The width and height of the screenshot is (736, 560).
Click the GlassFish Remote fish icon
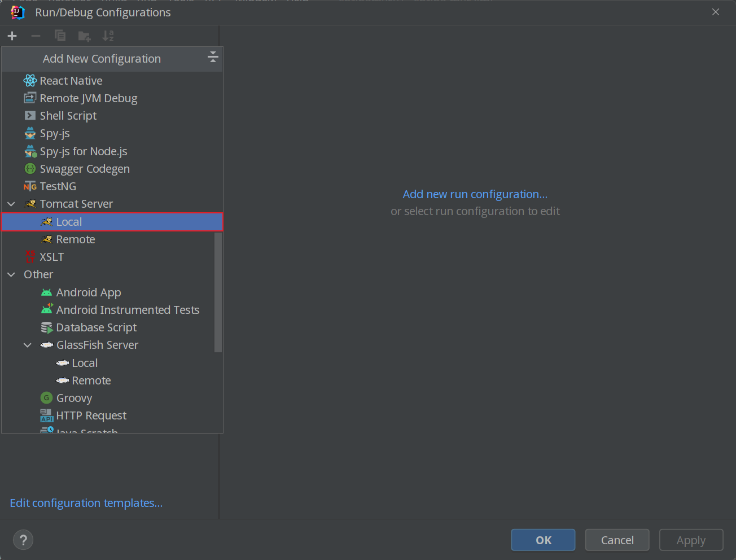(x=63, y=380)
